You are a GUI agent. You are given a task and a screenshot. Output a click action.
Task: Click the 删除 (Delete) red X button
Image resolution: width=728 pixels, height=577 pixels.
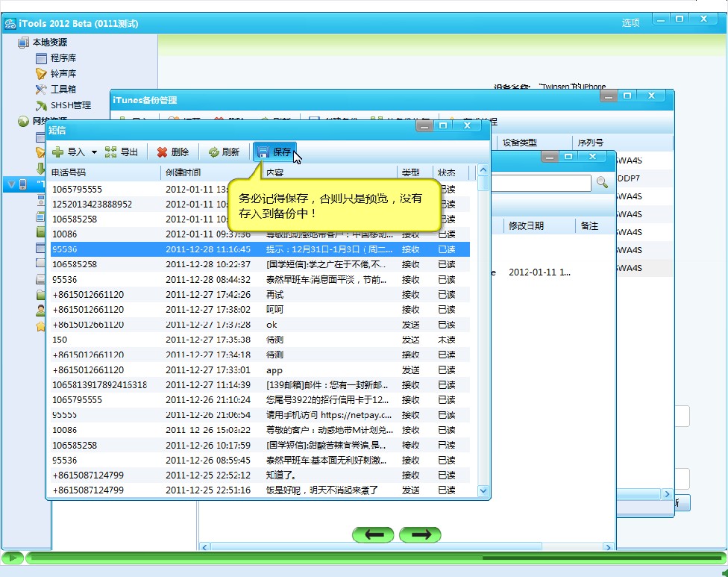coord(172,152)
